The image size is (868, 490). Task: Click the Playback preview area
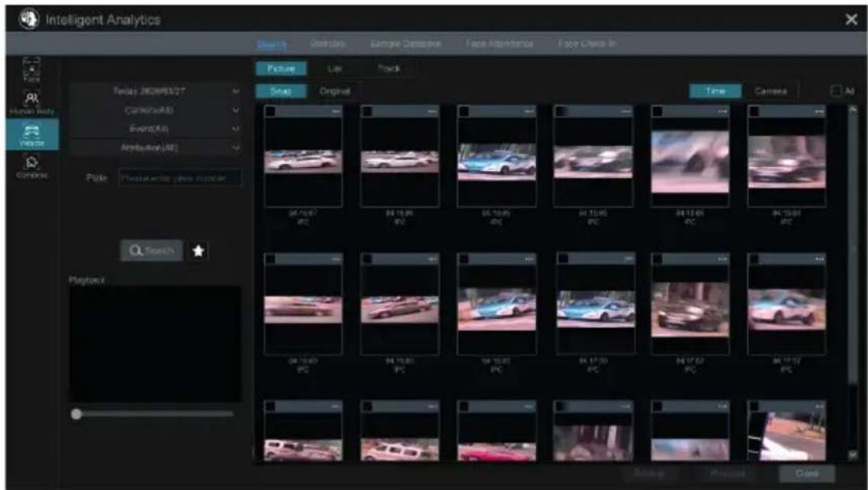pos(155,343)
